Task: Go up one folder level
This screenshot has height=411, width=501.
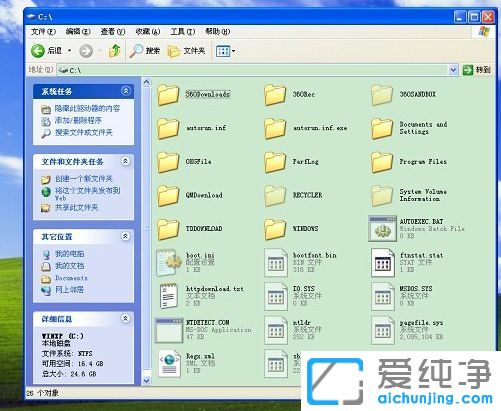Action: (x=114, y=51)
